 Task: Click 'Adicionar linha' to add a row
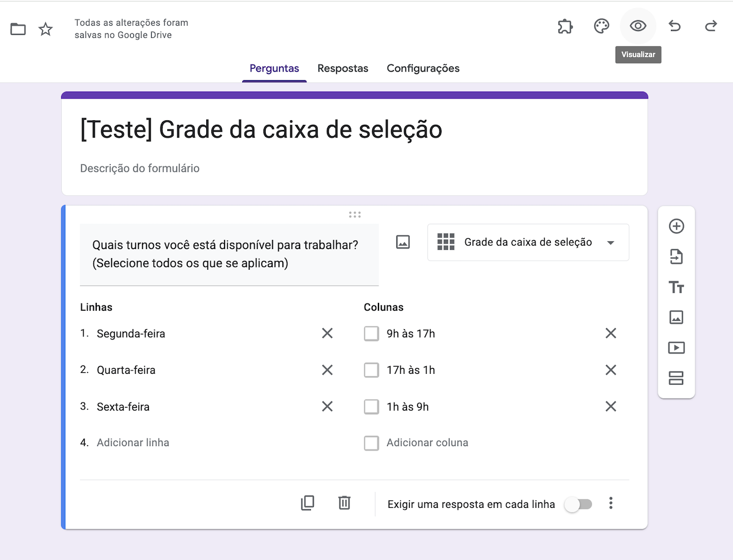coord(133,443)
